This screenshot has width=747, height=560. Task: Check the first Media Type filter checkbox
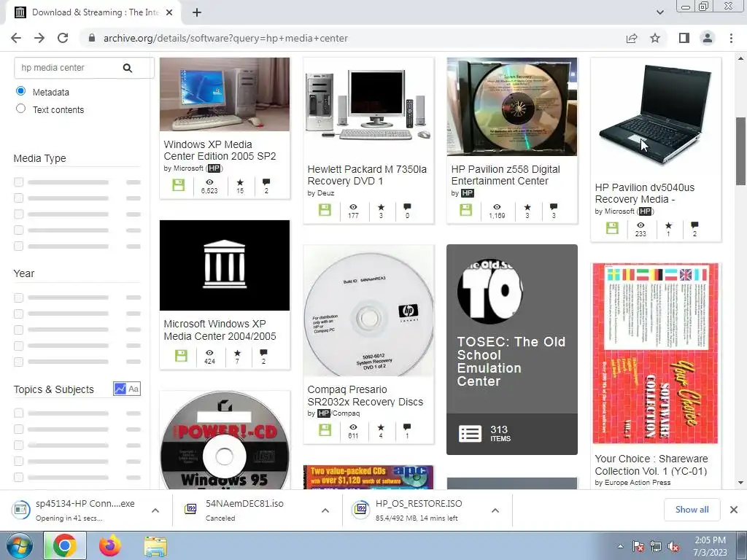(x=18, y=182)
